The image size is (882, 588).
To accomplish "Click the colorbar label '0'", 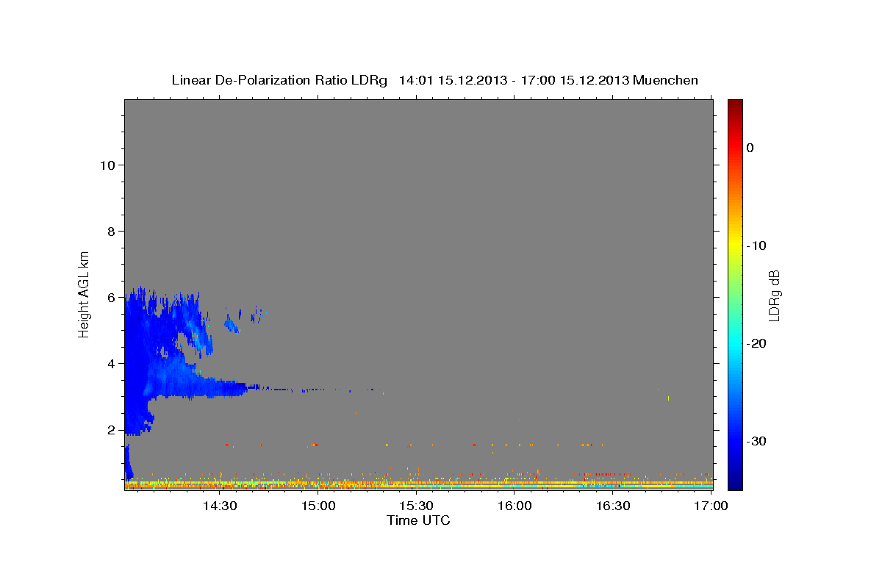I will (750, 148).
